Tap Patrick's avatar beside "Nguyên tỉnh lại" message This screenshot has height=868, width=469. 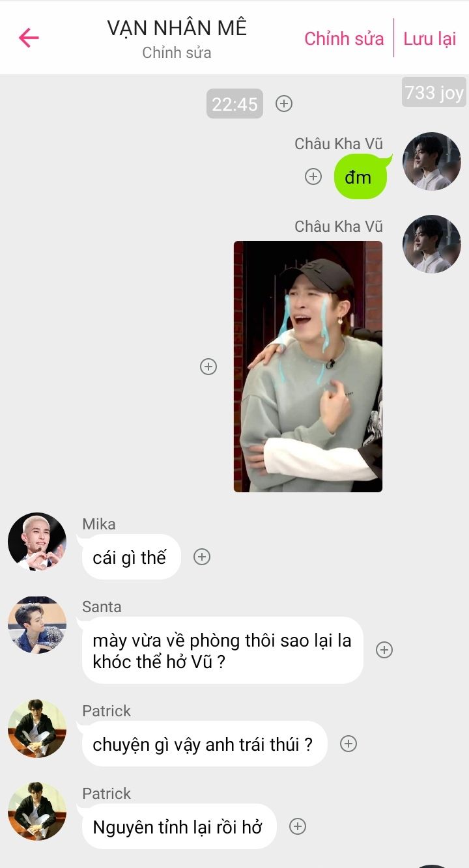(37, 811)
